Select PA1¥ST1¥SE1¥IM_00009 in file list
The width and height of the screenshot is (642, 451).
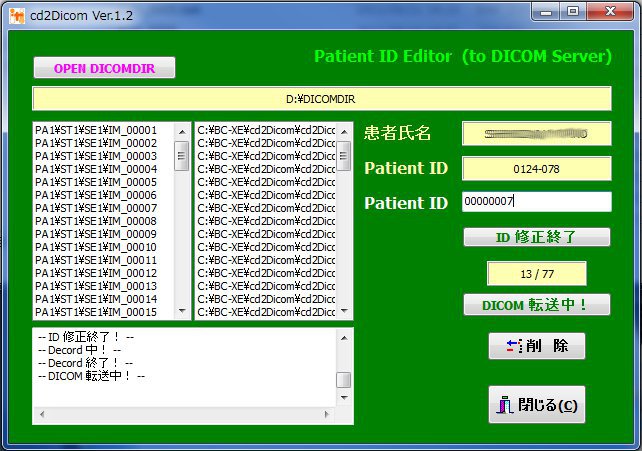pos(96,234)
